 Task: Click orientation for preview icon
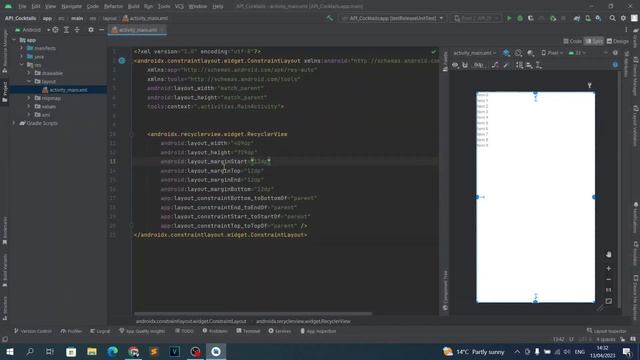coord(518,53)
